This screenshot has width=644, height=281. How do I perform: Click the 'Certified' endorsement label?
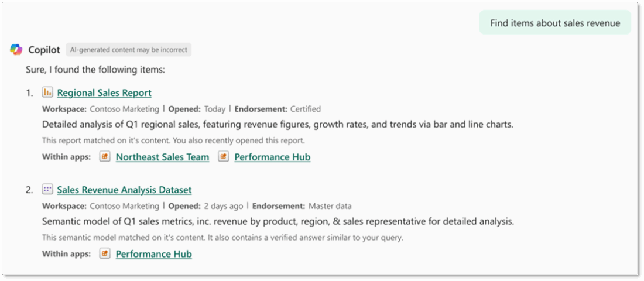coord(306,109)
